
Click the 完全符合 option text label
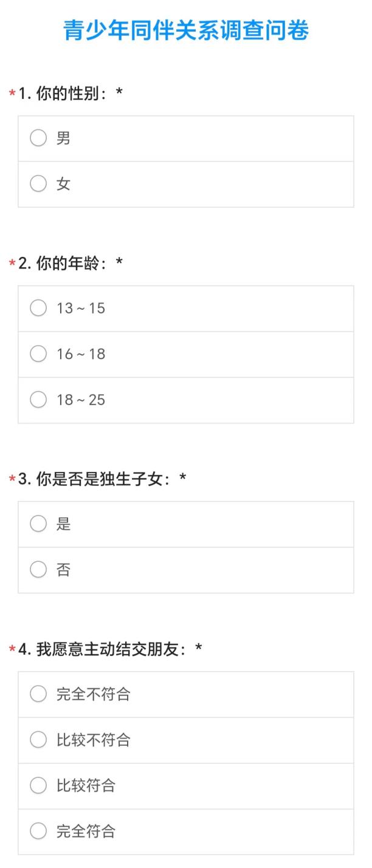[86, 832]
